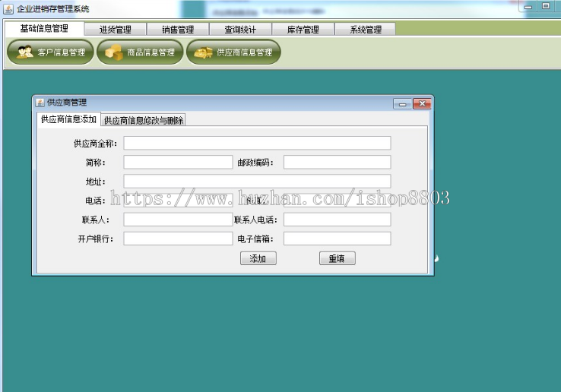Viewport: 561px width, 392px height.
Task: Click the 添加 button
Action: (258, 258)
